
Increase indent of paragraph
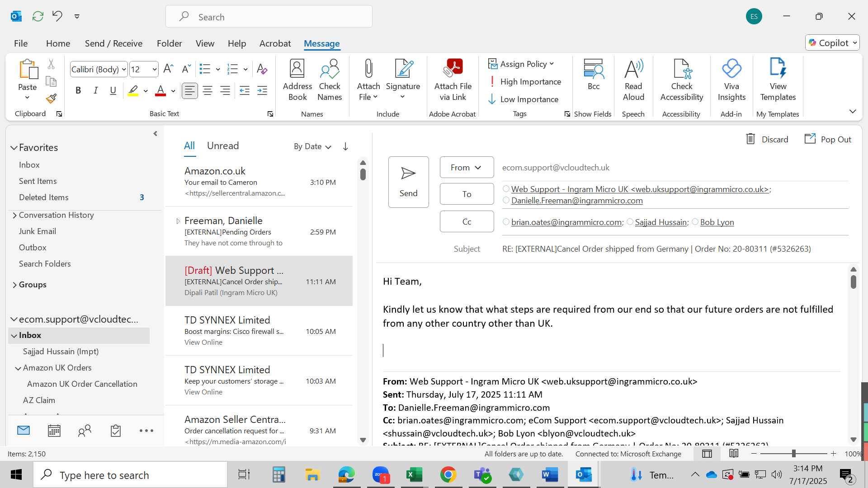coord(262,90)
